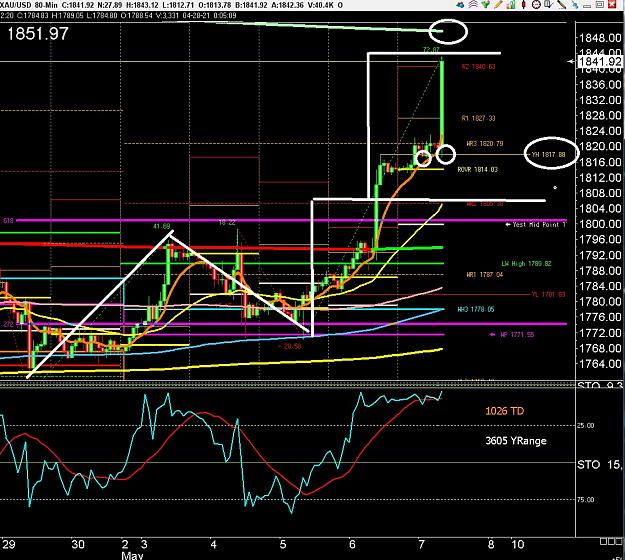Viewport: 625px width, 560px height.
Task: Click the blue pushpin icon
Action: tap(575, 5)
